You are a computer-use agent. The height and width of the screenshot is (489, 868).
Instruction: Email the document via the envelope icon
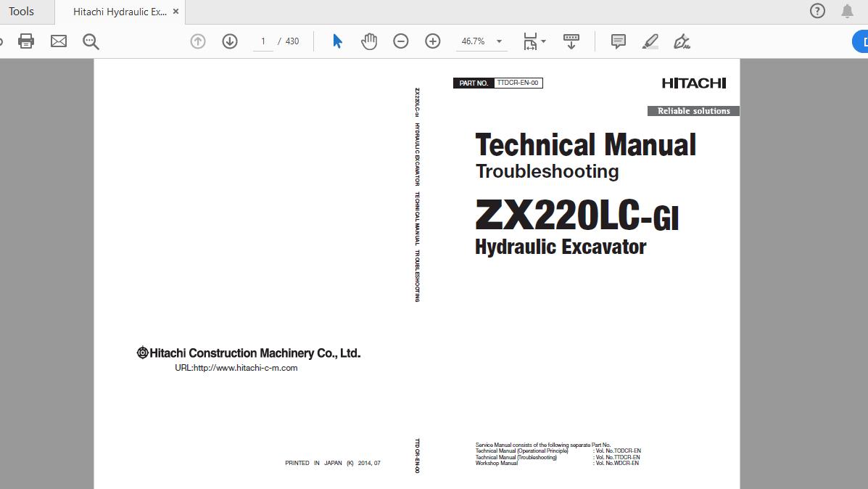tap(59, 41)
